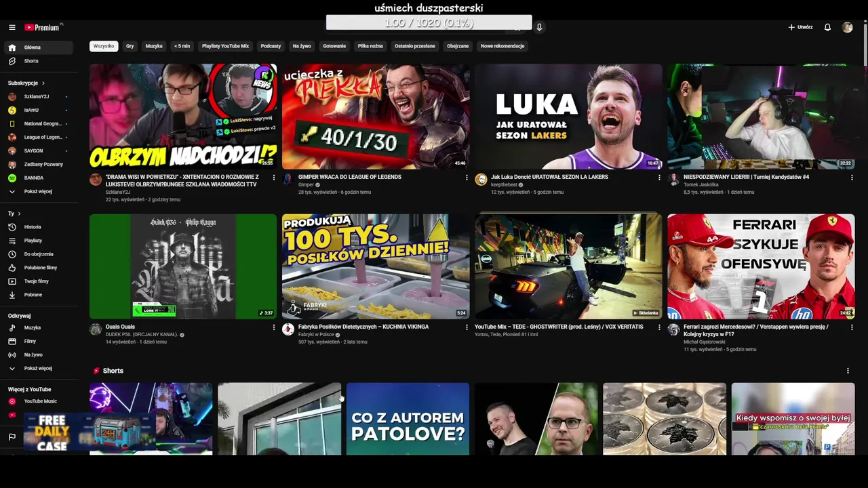Open options menu for Jak Luka Doncić video
The image size is (868, 488).
(x=659, y=178)
